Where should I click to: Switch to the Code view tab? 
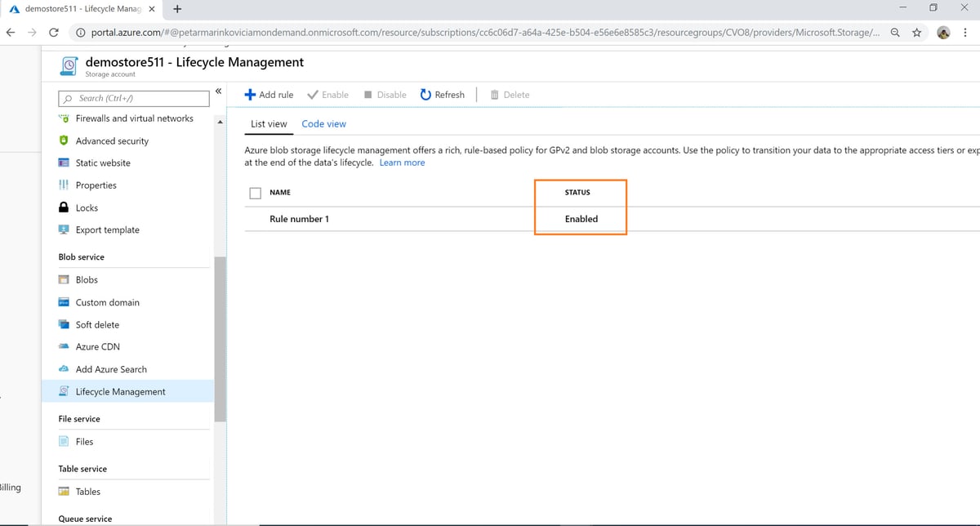tap(323, 123)
